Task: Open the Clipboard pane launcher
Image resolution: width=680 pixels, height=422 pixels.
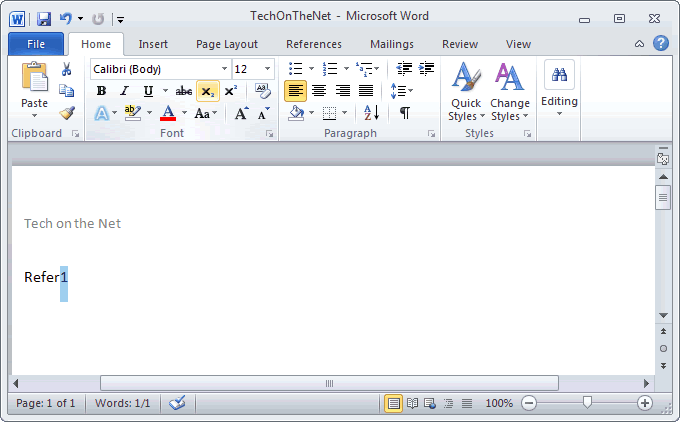Action: point(76,134)
